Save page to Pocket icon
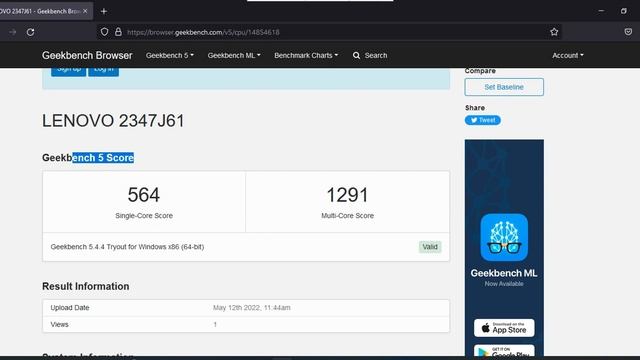The height and width of the screenshot is (360, 640). 628,32
